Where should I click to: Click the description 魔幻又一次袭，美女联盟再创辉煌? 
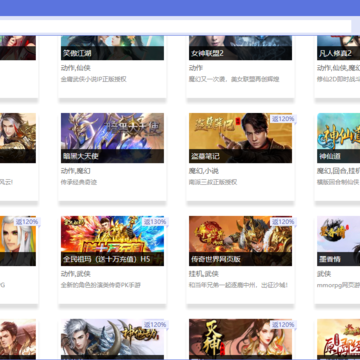tap(234, 79)
